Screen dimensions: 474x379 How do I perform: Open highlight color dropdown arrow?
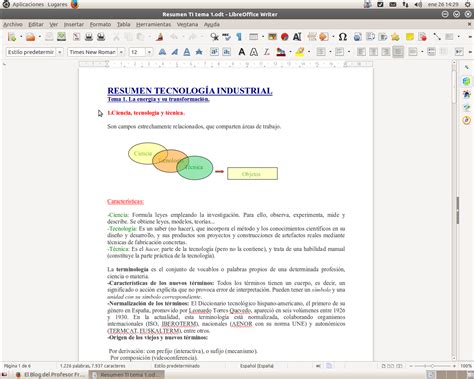[309, 52]
